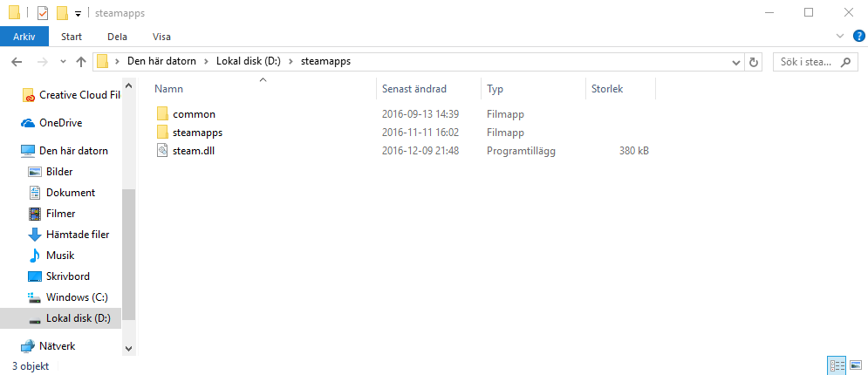Viewport: 868px width, 375px height.
Task: Open the Dela ribbon tab
Action: [x=118, y=37]
